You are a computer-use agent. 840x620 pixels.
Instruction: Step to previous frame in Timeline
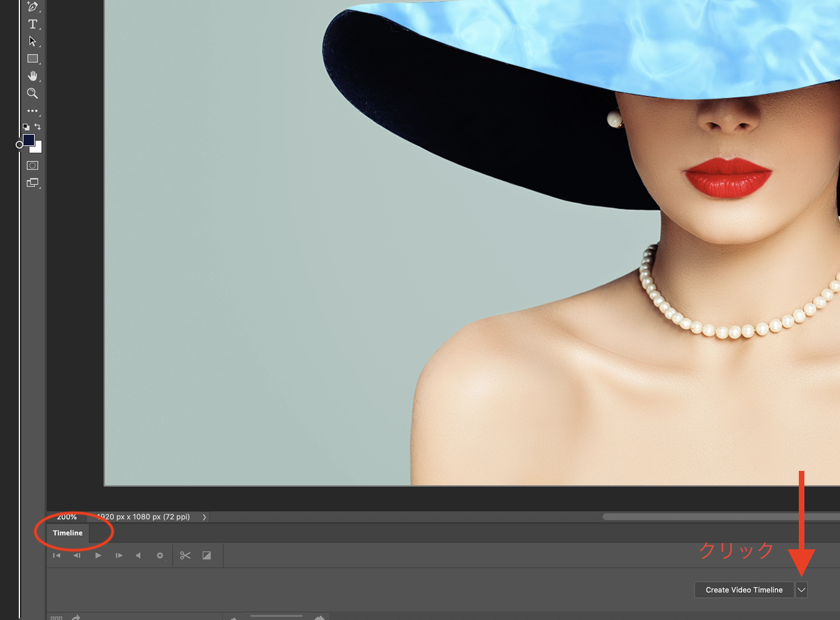pyautogui.click(x=77, y=555)
